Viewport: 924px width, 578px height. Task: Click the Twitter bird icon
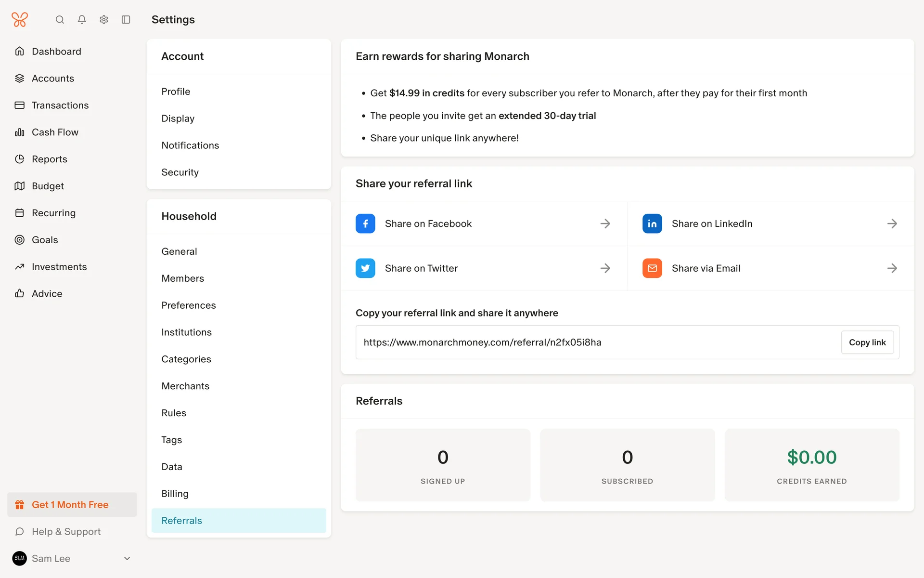click(365, 268)
